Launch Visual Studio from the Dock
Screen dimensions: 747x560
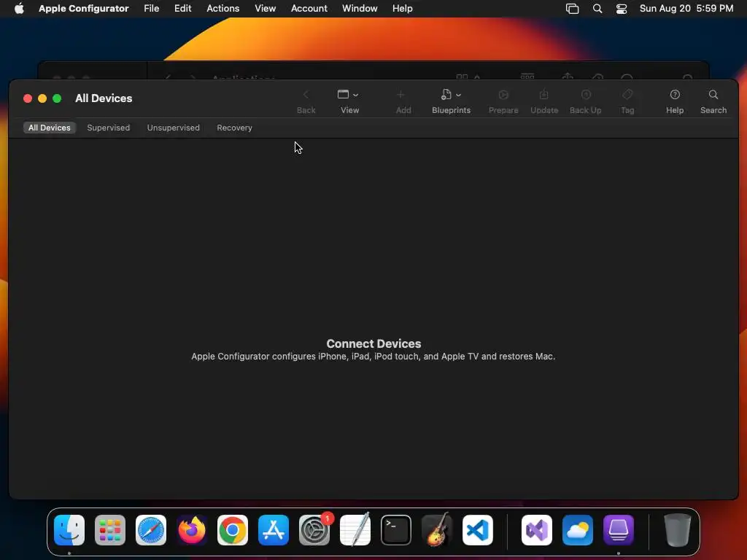coord(537,530)
